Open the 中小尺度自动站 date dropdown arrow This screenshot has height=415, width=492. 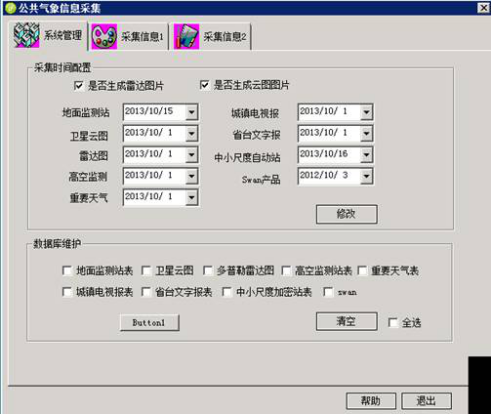[x=366, y=155]
